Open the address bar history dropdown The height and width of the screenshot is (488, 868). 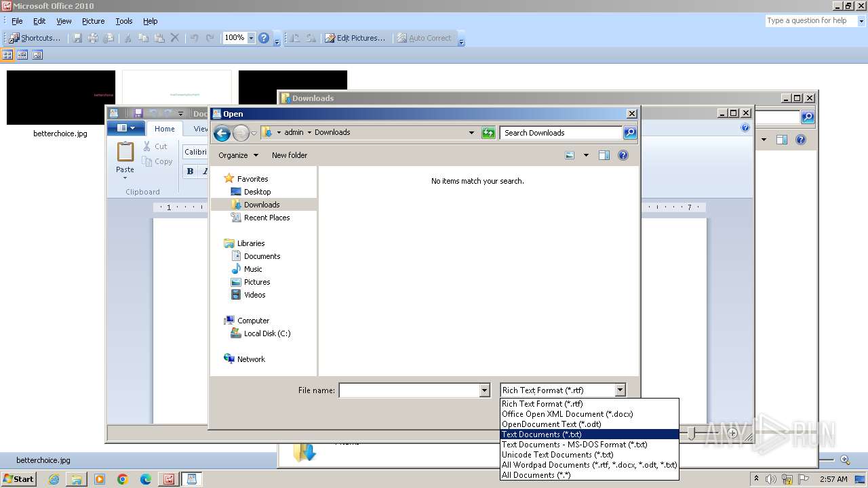pos(471,133)
